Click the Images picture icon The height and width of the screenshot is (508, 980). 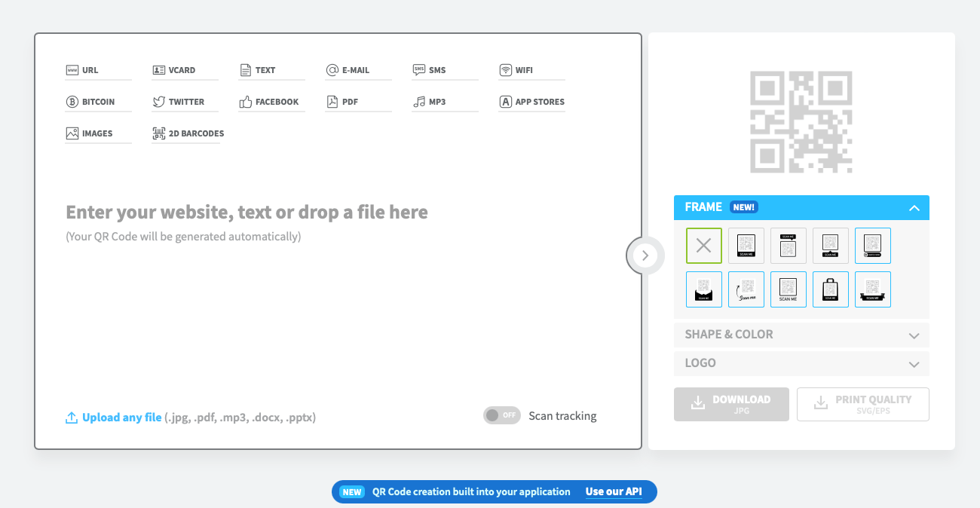point(72,133)
